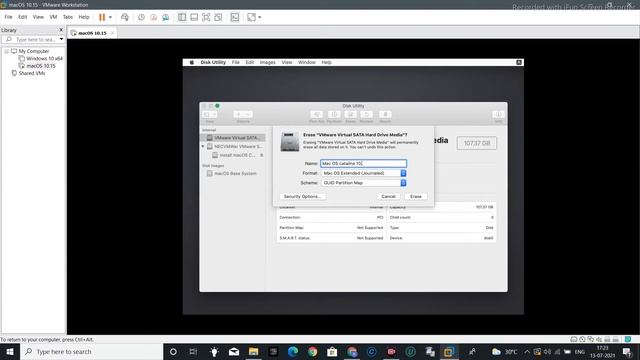Select VMware Virtual SATA drive in sidebar
This screenshot has height=360, width=640.
click(233, 138)
